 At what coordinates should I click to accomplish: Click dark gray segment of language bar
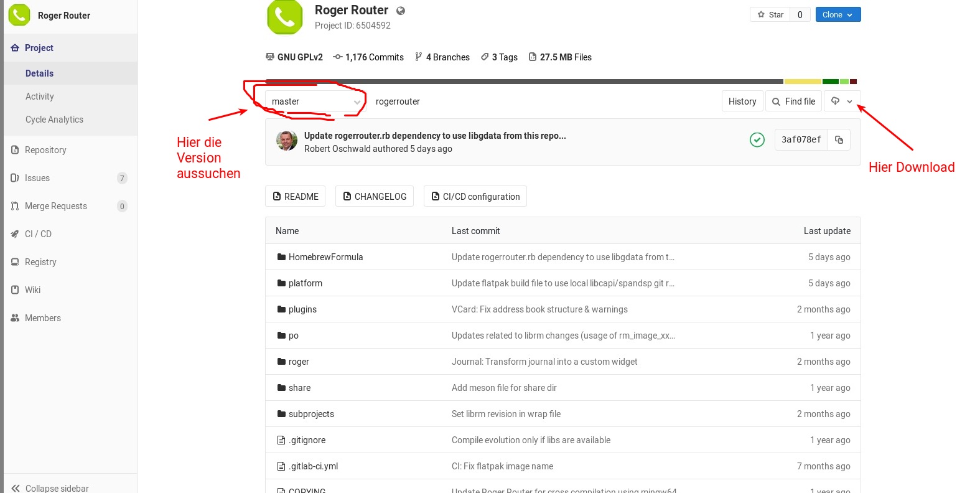(x=524, y=82)
